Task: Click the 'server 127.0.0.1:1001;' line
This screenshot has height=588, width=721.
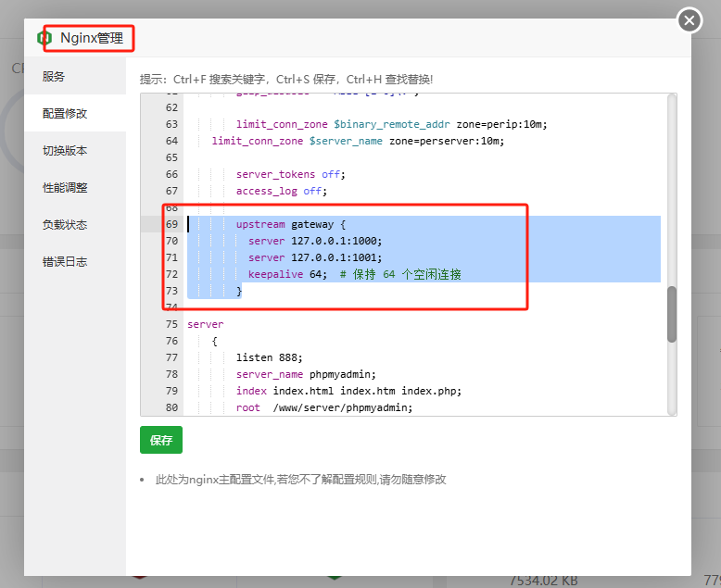Action: (315, 257)
